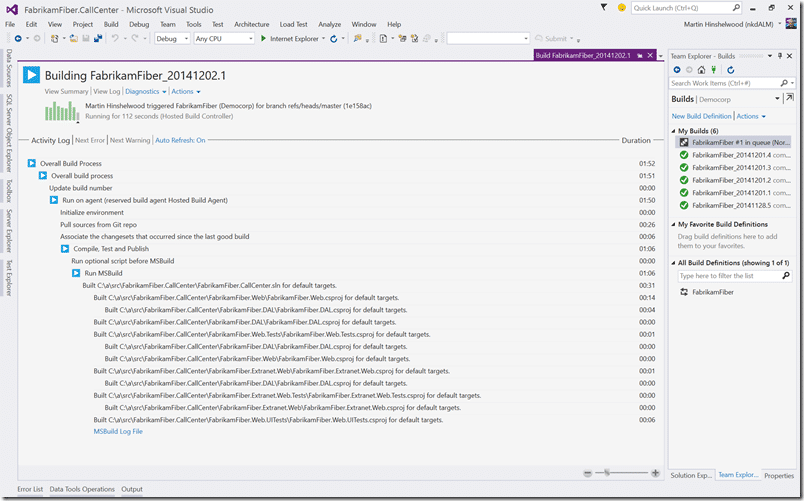Viewport: 804px width, 501px height.
Task: Collapse the My Builds section
Action: point(673,131)
